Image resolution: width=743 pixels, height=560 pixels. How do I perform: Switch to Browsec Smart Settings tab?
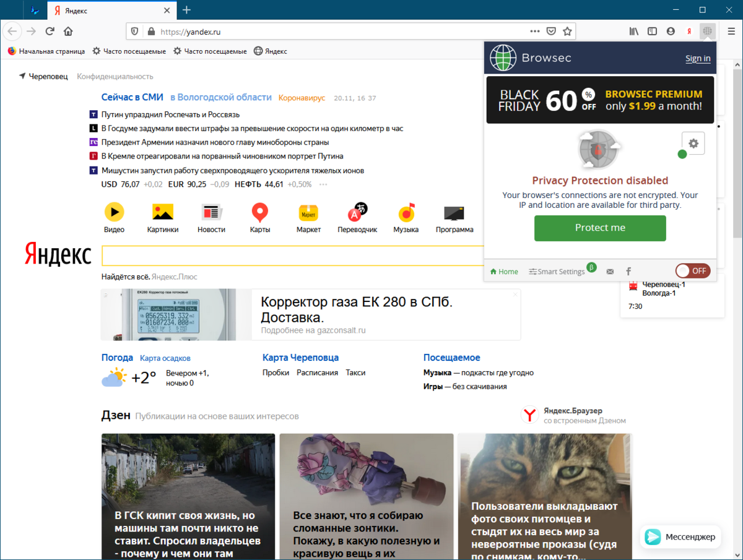557,271
